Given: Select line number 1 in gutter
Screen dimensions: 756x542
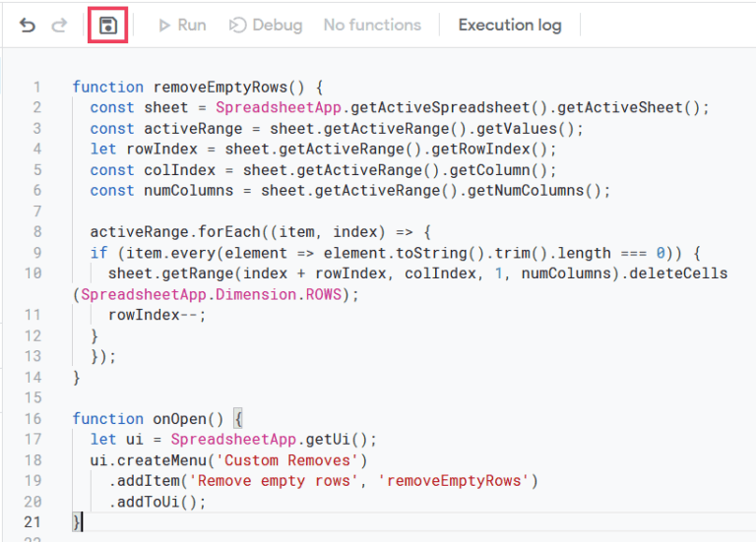Looking at the screenshot, I should point(36,88).
